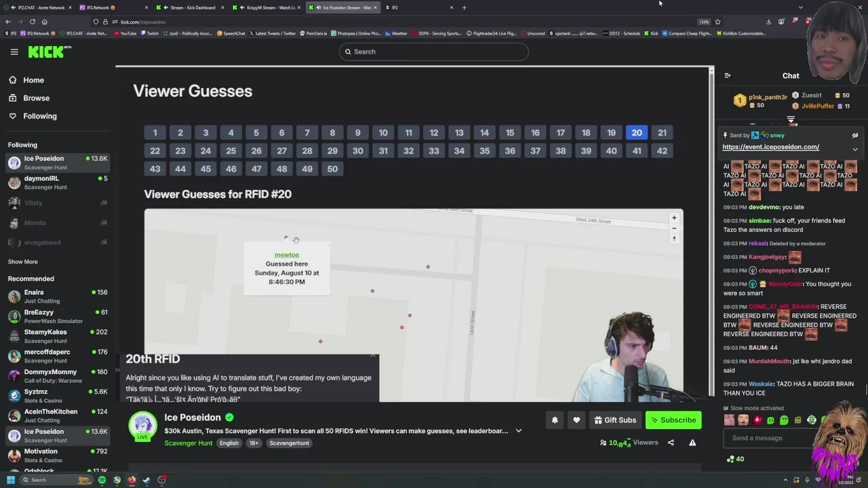Open Motivation recommended channel
The image size is (868, 488).
[x=58, y=455]
